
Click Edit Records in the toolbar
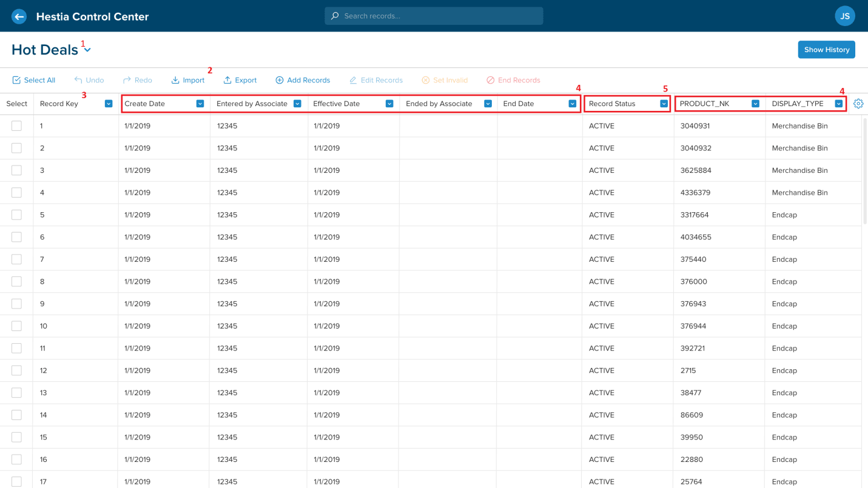click(376, 80)
